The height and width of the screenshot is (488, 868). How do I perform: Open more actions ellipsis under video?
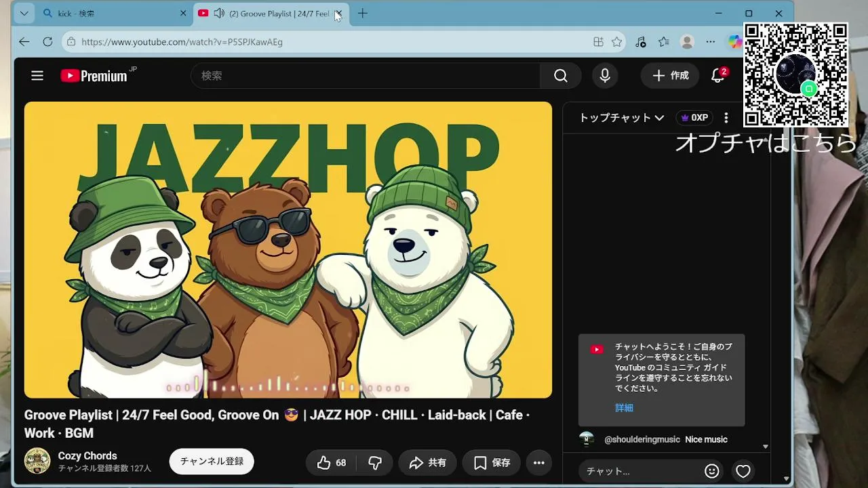[539, 462]
